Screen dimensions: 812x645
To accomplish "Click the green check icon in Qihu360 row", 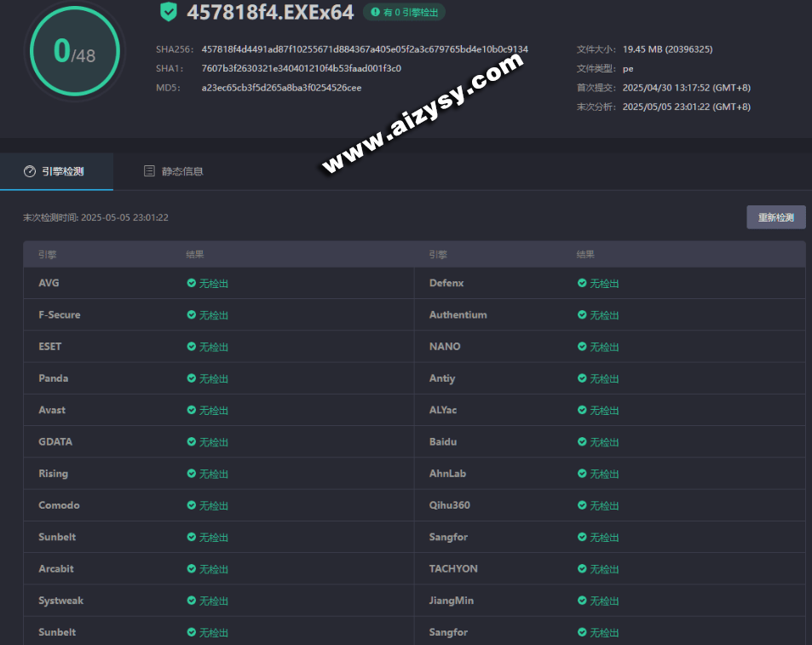I will pyautogui.click(x=582, y=505).
